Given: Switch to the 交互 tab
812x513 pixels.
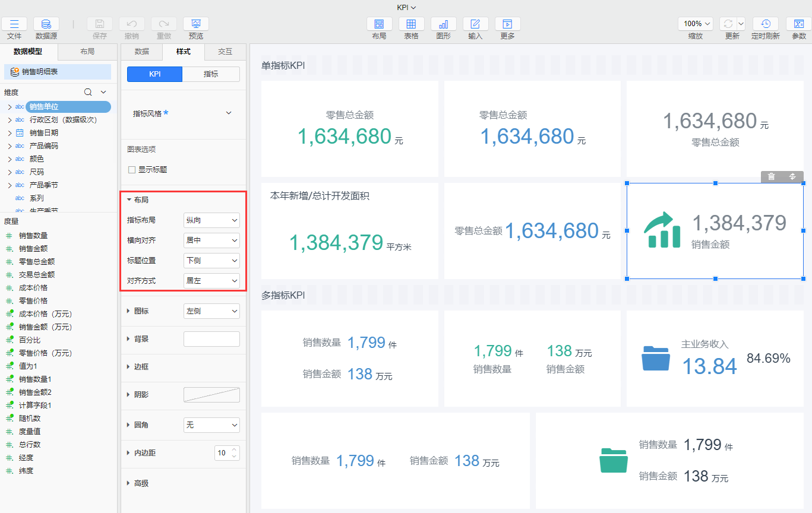Looking at the screenshot, I should coord(225,52).
